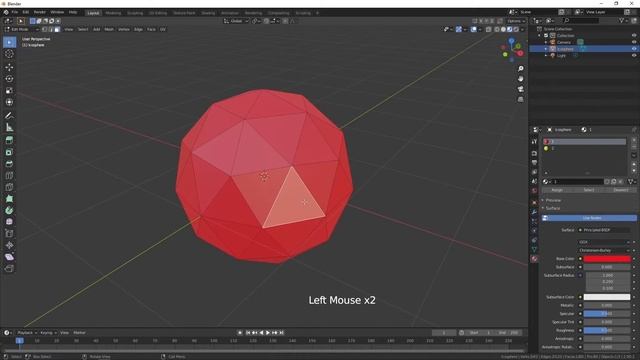Collapse the Surface panel
This screenshot has height=360, width=640.
[553, 208]
